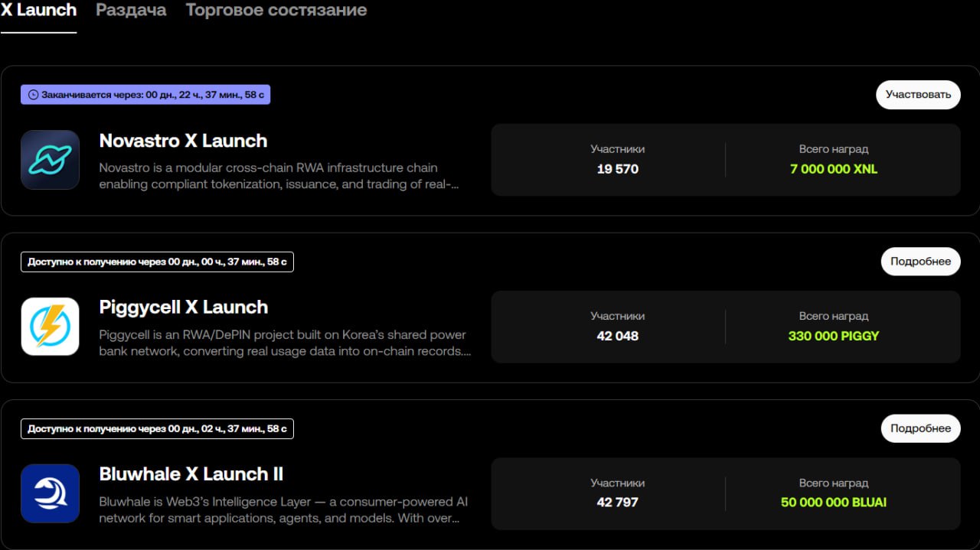Click the Novastro ending countdown badge

pyautogui.click(x=145, y=95)
